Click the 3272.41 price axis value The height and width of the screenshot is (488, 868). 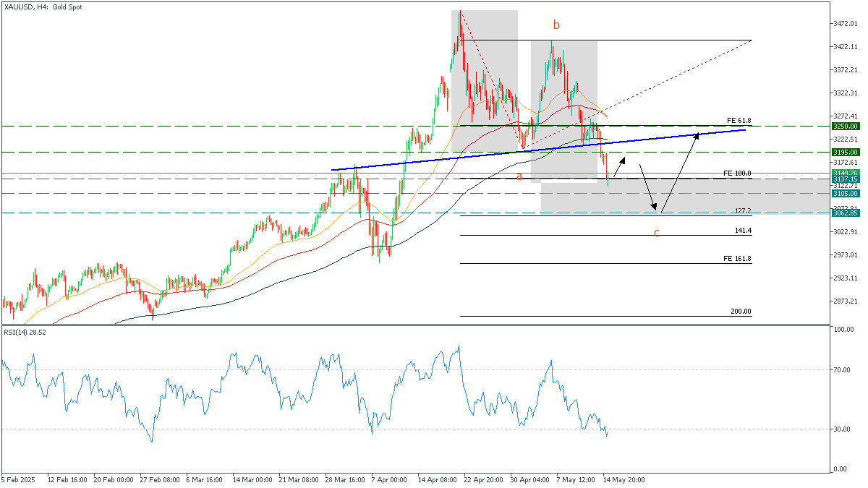pyautogui.click(x=845, y=116)
